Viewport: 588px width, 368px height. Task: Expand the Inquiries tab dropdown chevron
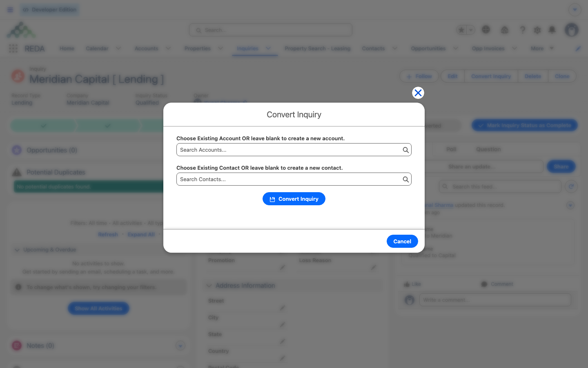(268, 48)
